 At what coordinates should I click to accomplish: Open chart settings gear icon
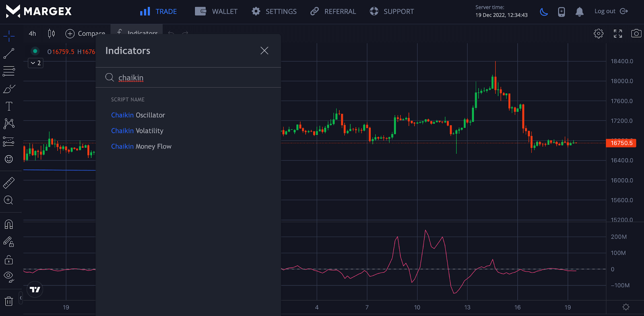[599, 33]
